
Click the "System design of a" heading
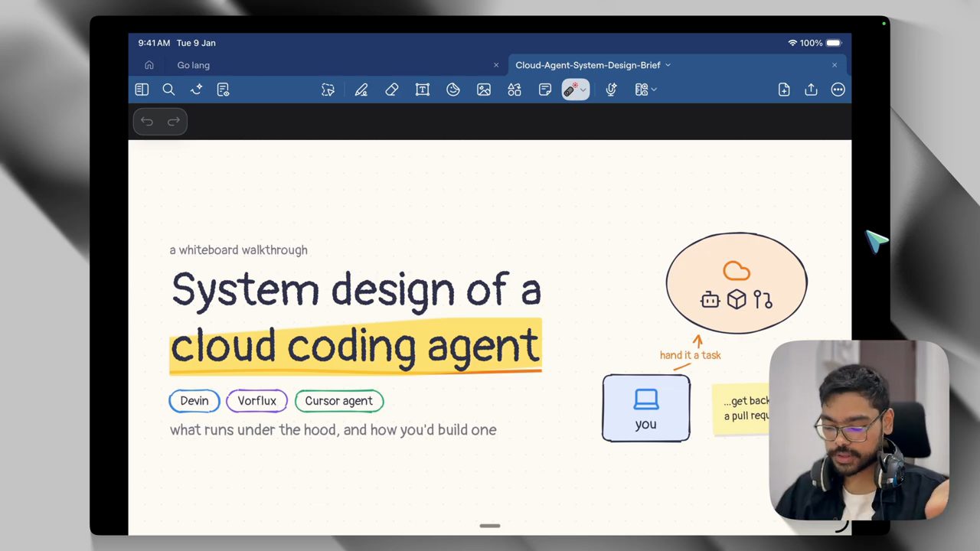pos(356,289)
